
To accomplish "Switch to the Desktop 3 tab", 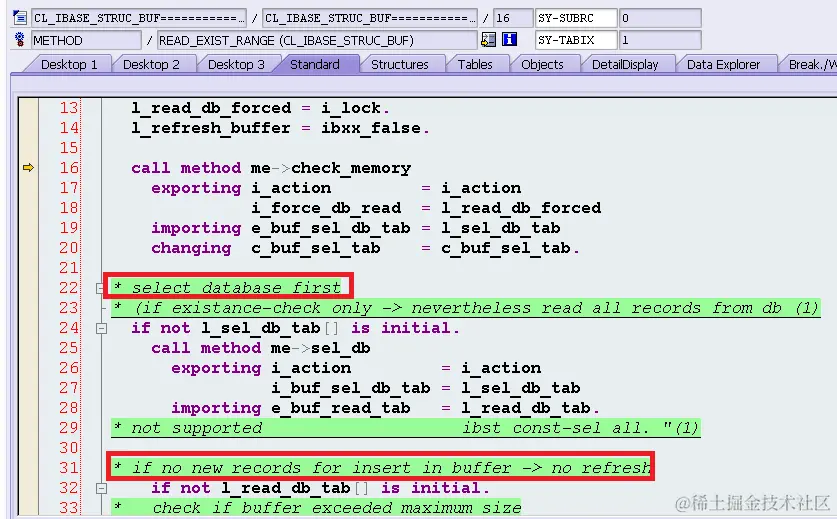I will 236,65.
